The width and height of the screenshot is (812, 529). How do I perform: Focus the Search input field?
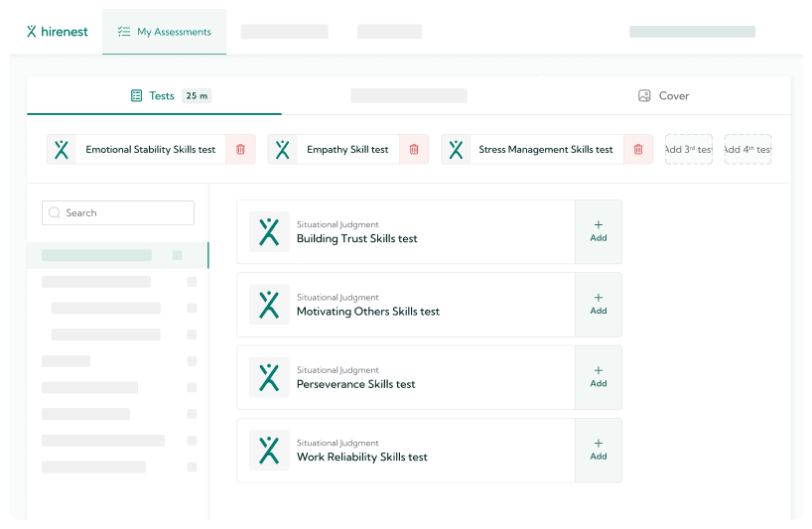pyautogui.click(x=118, y=212)
